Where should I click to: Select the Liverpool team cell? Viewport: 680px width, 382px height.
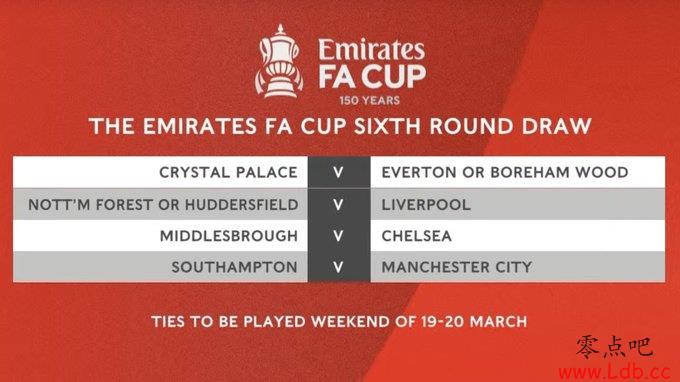point(518,204)
